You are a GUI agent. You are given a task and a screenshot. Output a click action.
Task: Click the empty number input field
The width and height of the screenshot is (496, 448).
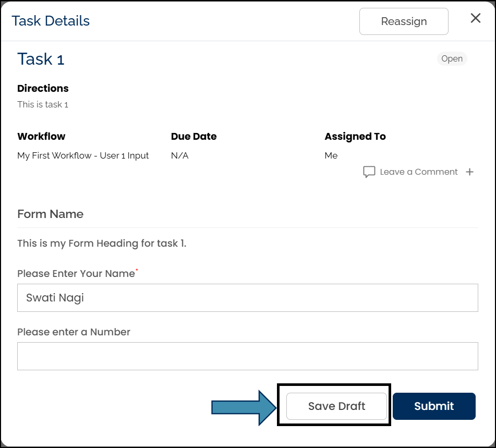point(247,356)
